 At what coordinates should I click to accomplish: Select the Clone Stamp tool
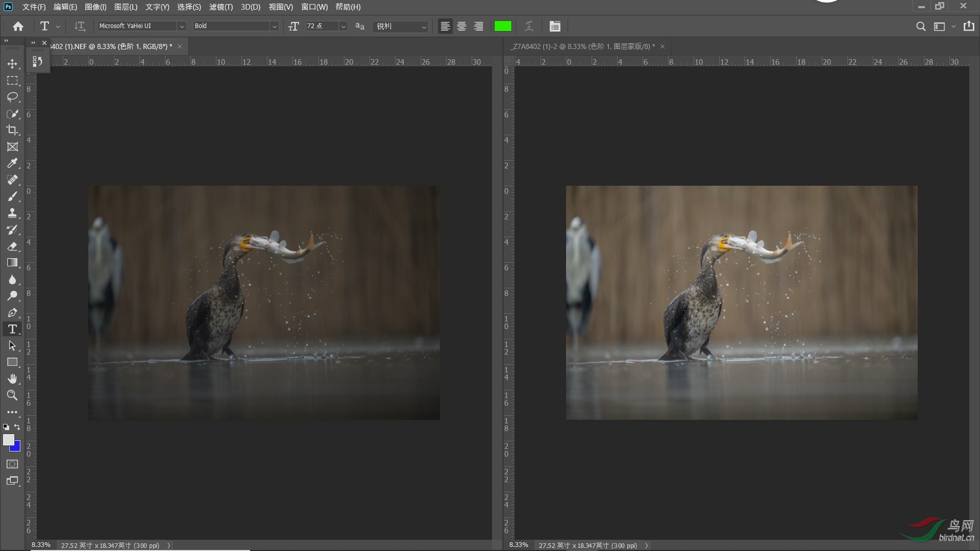tap(12, 213)
